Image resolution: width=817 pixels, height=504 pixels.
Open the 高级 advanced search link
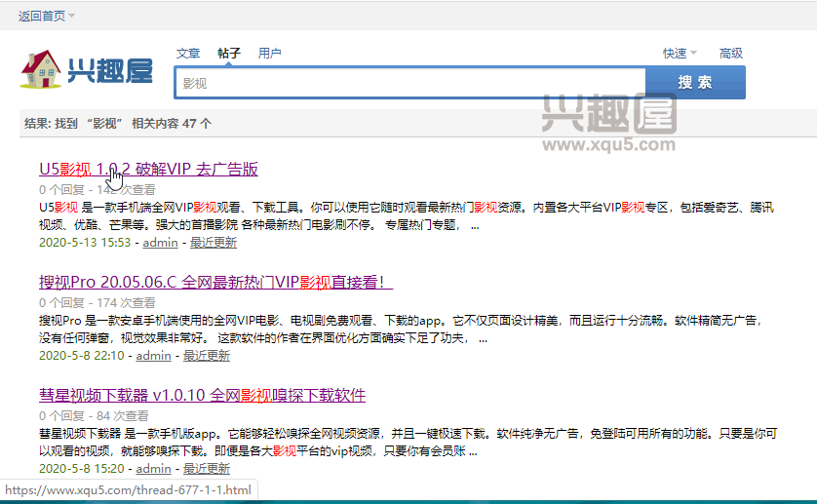(x=731, y=54)
